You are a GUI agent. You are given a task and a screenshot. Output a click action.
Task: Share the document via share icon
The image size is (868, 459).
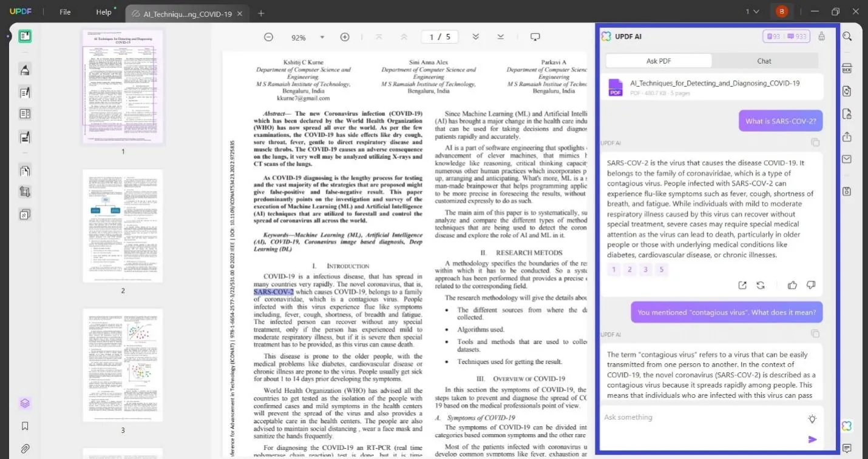click(847, 136)
